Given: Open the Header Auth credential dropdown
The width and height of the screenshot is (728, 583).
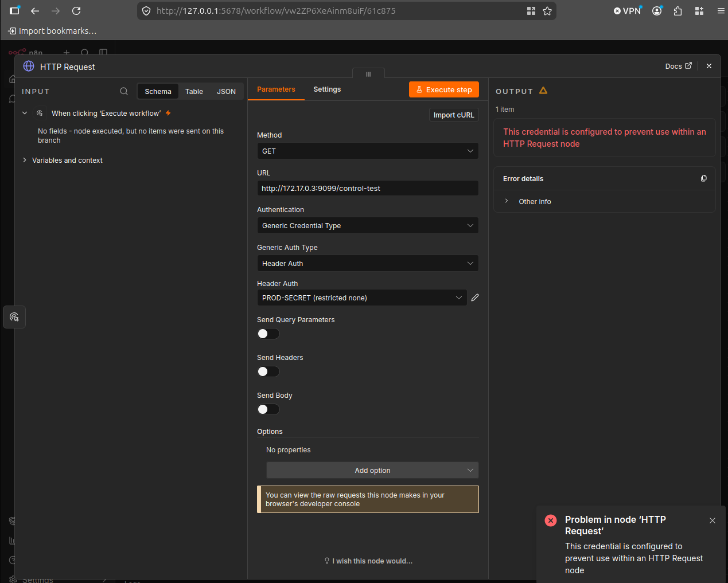Looking at the screenshot, I should pos(362,298).
